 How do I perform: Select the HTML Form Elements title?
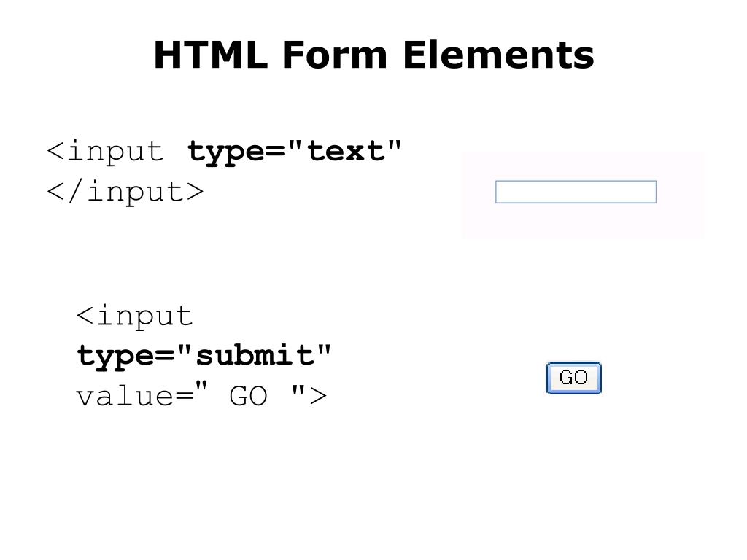coord(374,55)
